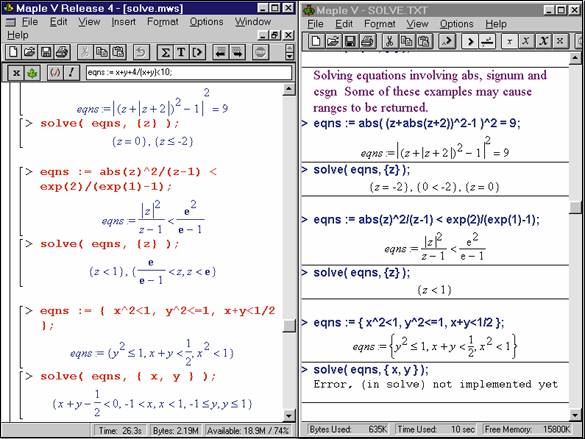This screenshot has width=585, height=439.
Task: Open File menu in Release 4 window
Action: tap(30, 22)
